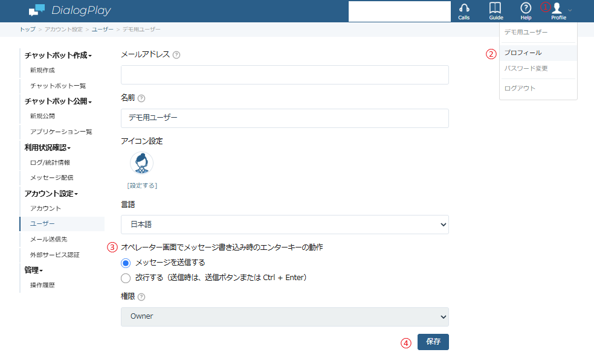Collapse the アカウント設定 sidebar section
594x364 pixels.
pos(51,194)
